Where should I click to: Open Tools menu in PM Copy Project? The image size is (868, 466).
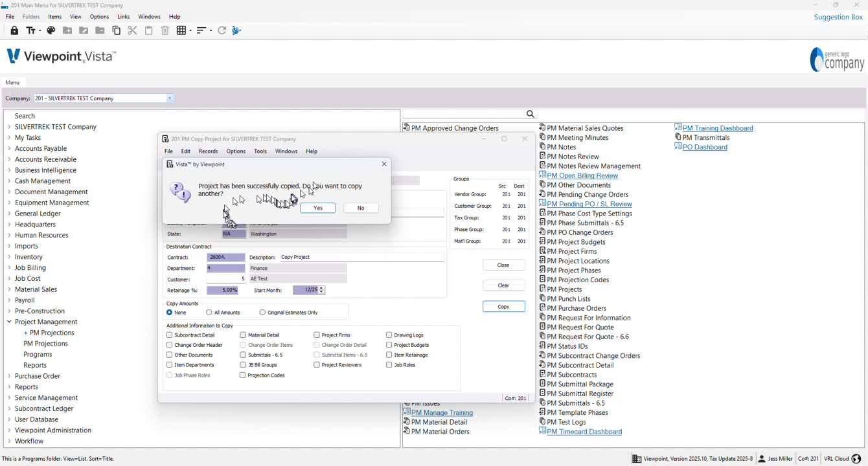click(260, 151)
